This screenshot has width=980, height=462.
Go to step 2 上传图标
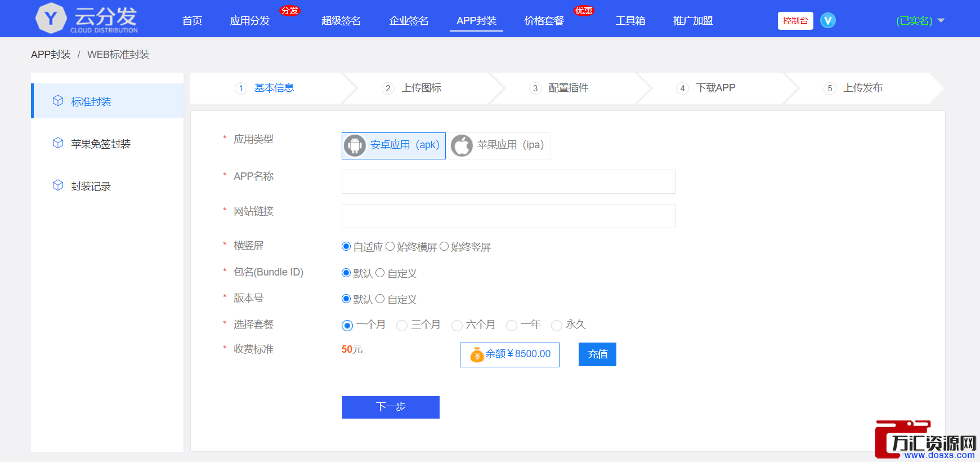pos(420,88)
